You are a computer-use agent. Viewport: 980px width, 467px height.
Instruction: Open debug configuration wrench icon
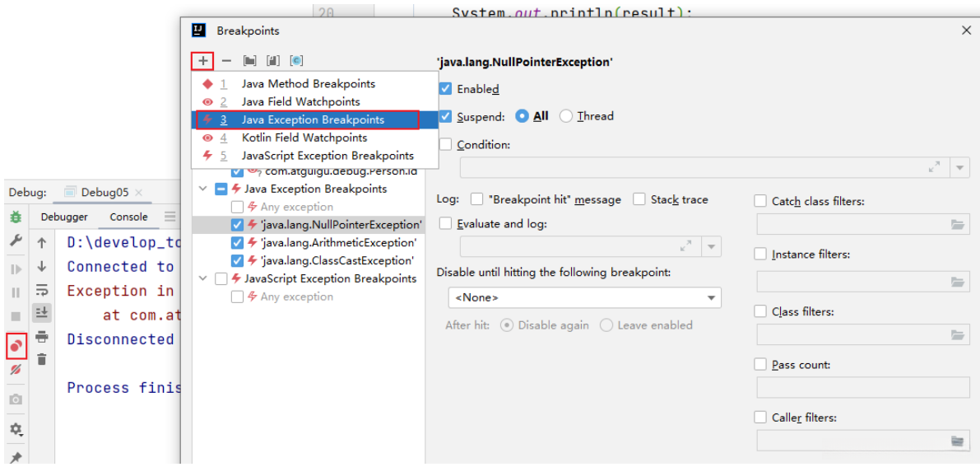tap(16, 242)
